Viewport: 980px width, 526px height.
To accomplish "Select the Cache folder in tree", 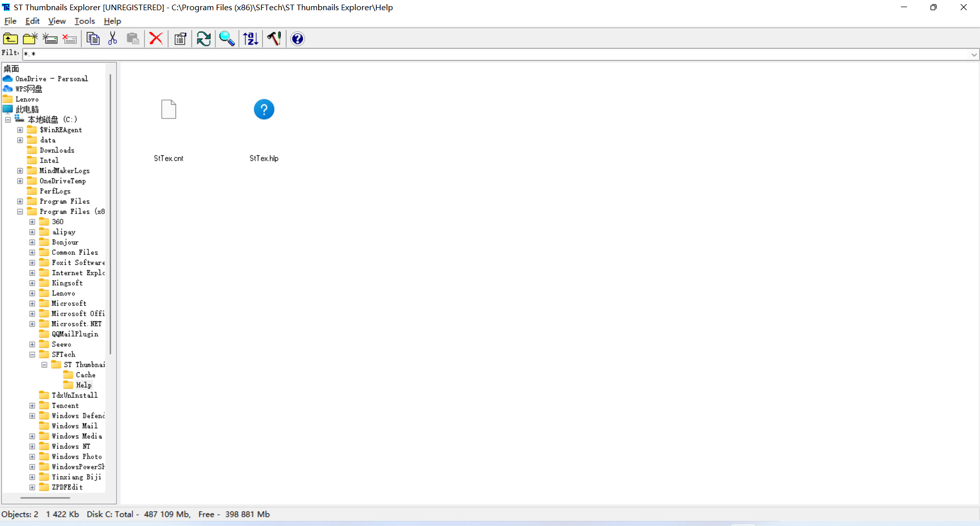I will click(x=85, y=375).
